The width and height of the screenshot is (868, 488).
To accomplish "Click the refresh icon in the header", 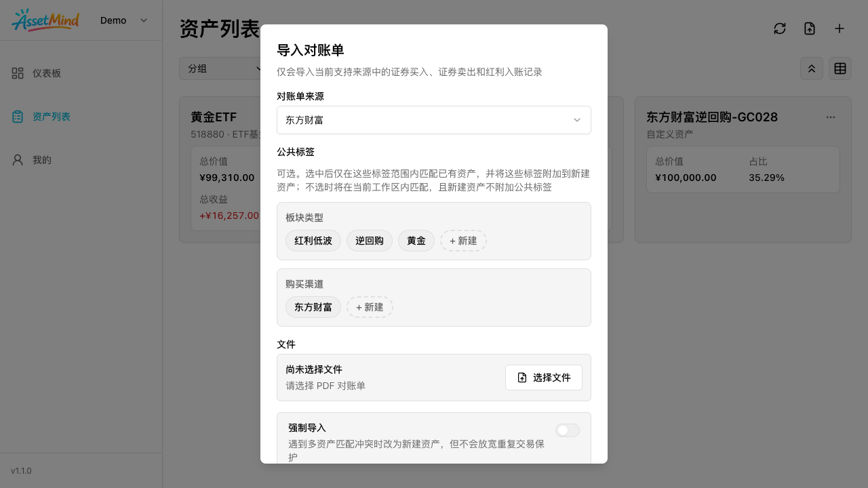I will 780,28.
